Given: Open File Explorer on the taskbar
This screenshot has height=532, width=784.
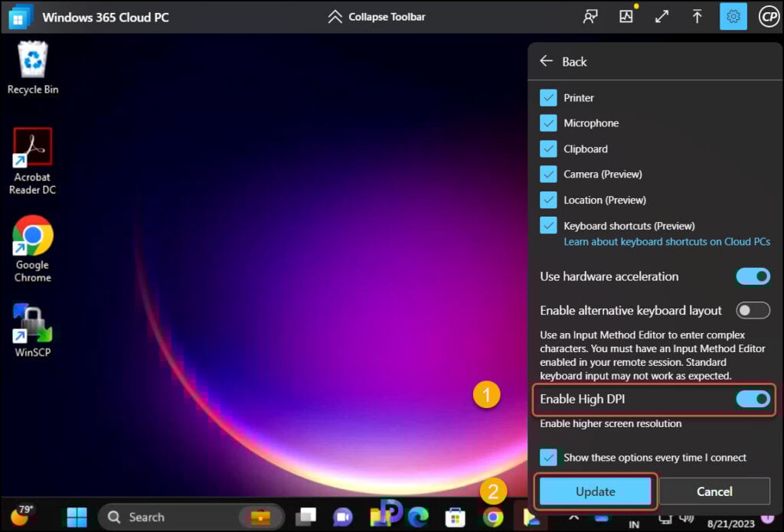Looking at the screenshot, I should pyautogui.click(x=380, y=517).
